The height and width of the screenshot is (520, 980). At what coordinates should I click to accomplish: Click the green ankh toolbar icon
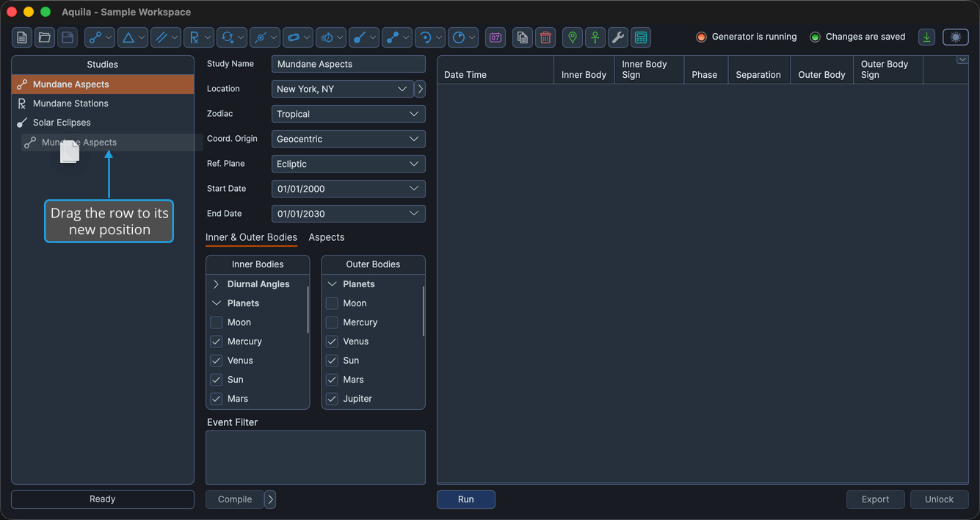[595, 37]
